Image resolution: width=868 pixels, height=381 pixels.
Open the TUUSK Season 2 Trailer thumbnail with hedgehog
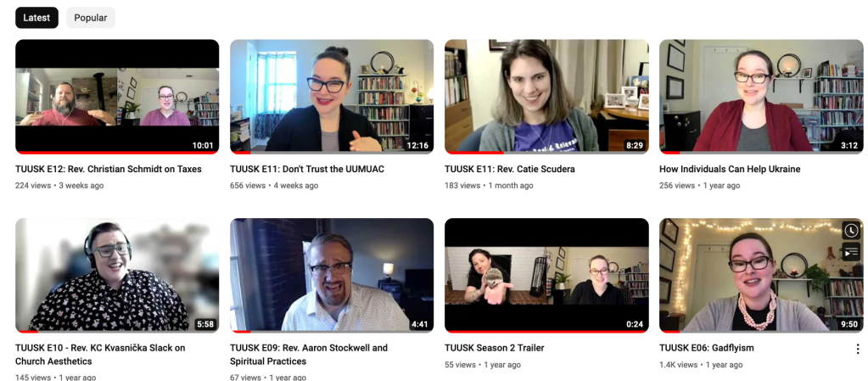tap(546, 275)
